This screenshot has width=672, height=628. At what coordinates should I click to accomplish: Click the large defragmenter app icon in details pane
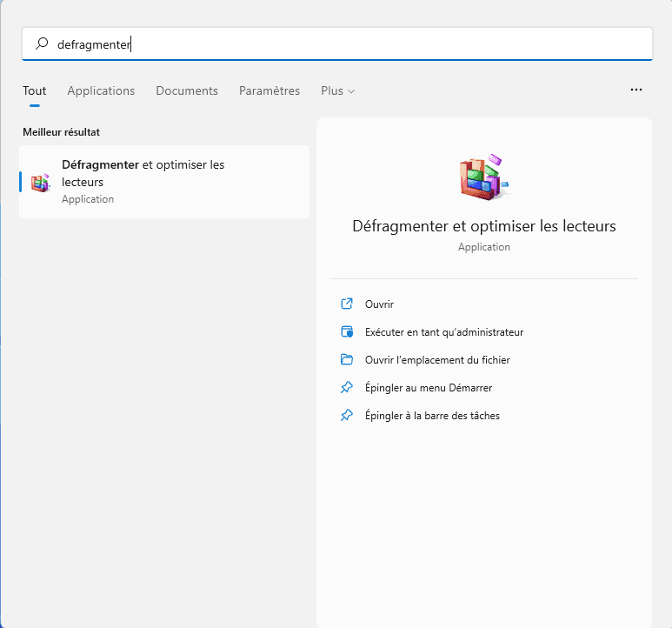pyautogui.click(x=483, y=177)
